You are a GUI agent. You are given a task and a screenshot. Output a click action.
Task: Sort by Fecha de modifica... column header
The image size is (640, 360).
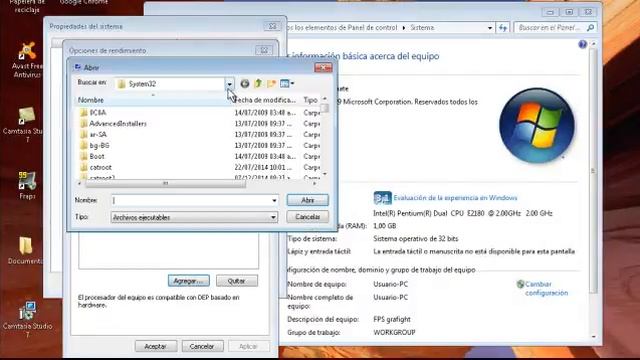(266, 100)
